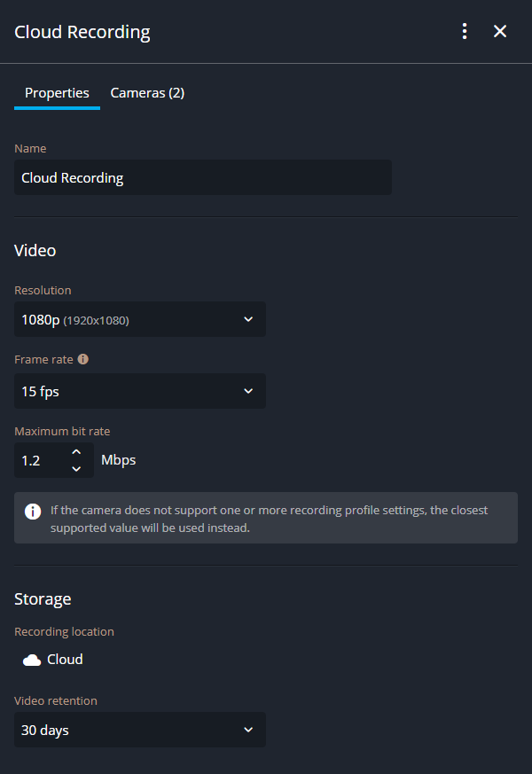
Task: Click the Name input field
Action: 202,177
